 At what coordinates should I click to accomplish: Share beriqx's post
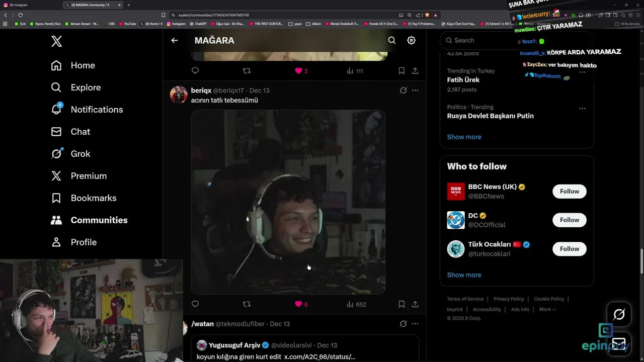[x=415, y=304]
